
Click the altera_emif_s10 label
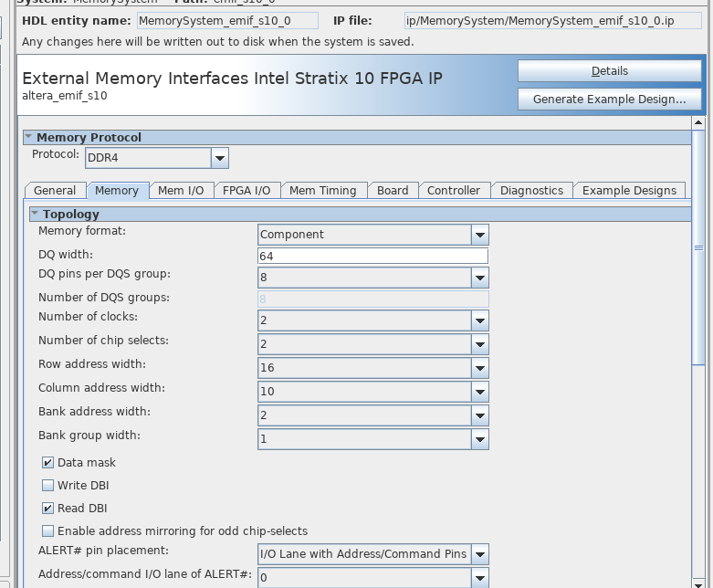65,96
